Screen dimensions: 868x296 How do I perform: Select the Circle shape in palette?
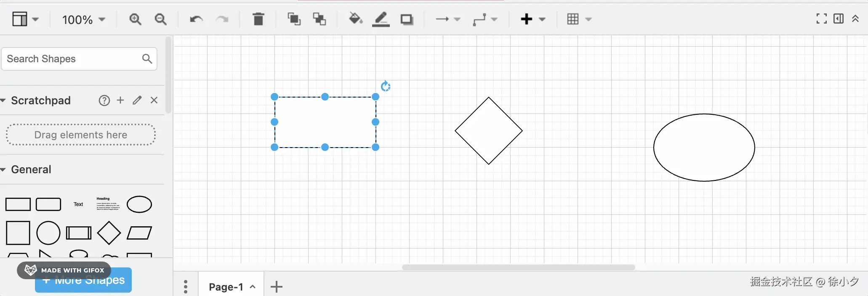click(x=48, y=233)
